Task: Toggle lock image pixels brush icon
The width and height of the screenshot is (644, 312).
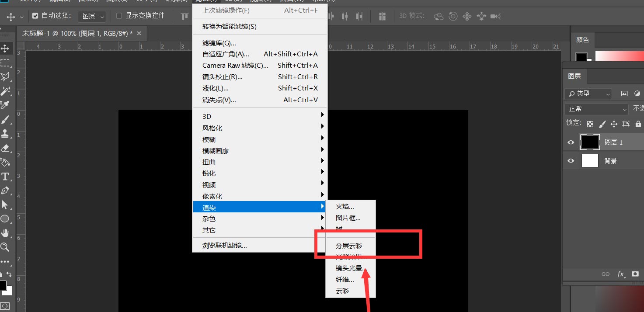Action: [x=602, y=124]
